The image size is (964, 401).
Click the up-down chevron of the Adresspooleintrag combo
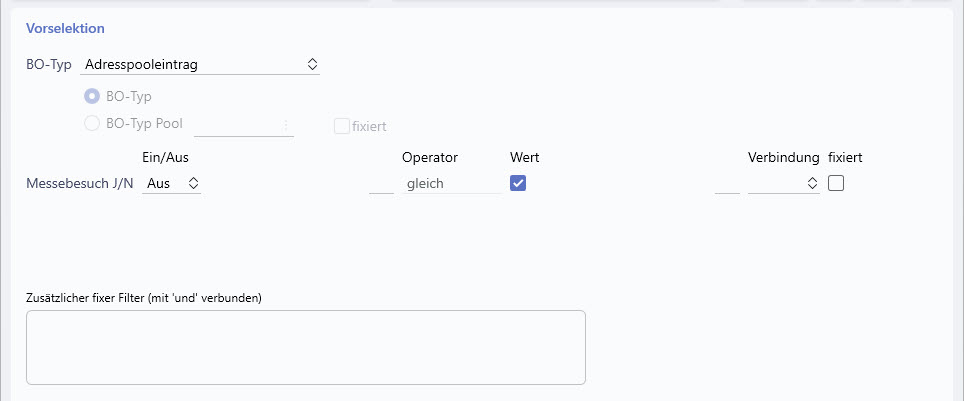pos(312,64)
